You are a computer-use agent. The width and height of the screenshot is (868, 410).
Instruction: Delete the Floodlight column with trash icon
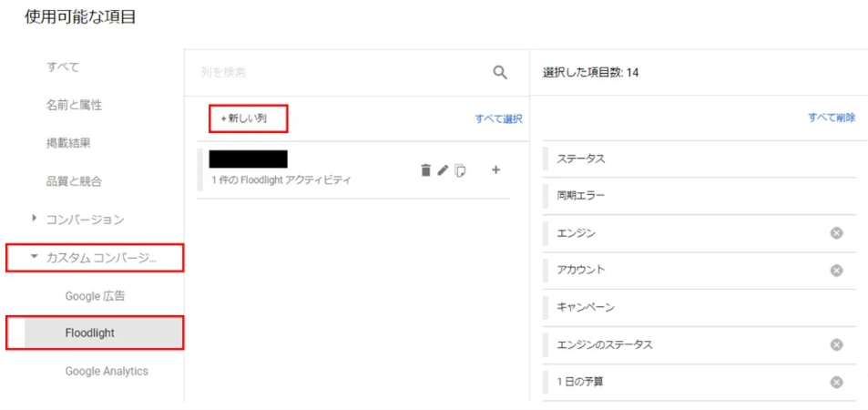click(425, 170)
